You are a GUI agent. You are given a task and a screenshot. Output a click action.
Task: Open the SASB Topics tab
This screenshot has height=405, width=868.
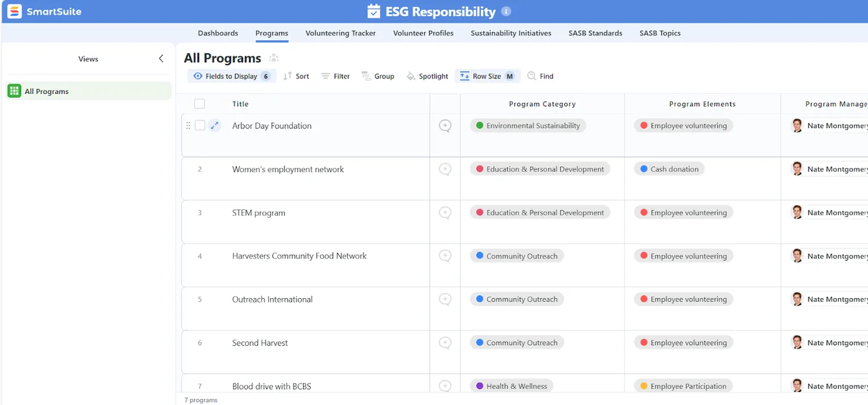pyautogui.click(x=660, y=33)
